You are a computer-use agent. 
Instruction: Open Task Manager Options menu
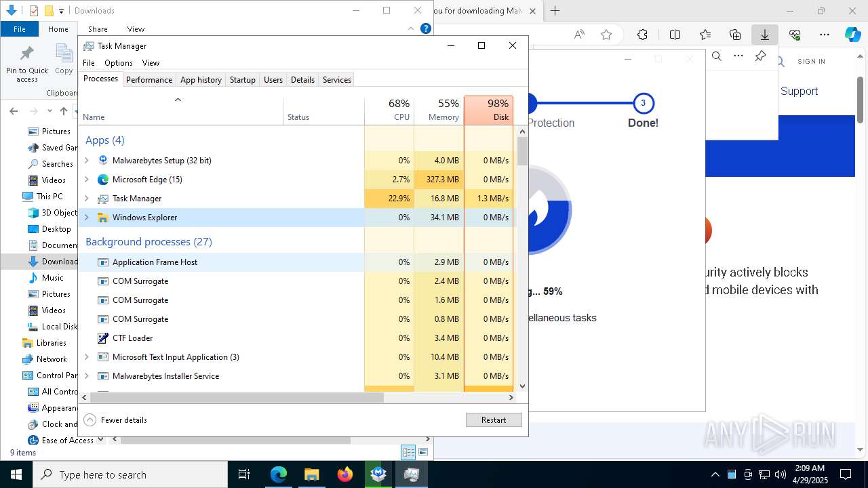(x=119, y=63)
